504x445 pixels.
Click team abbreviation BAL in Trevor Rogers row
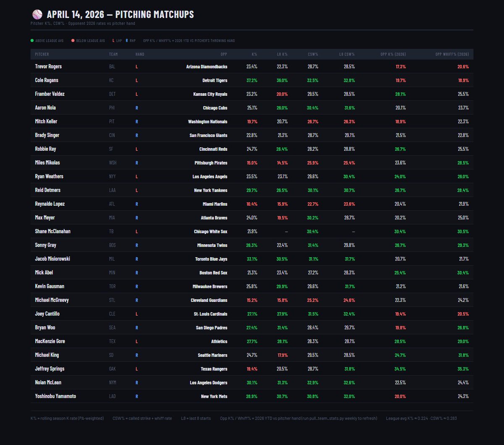112,67
